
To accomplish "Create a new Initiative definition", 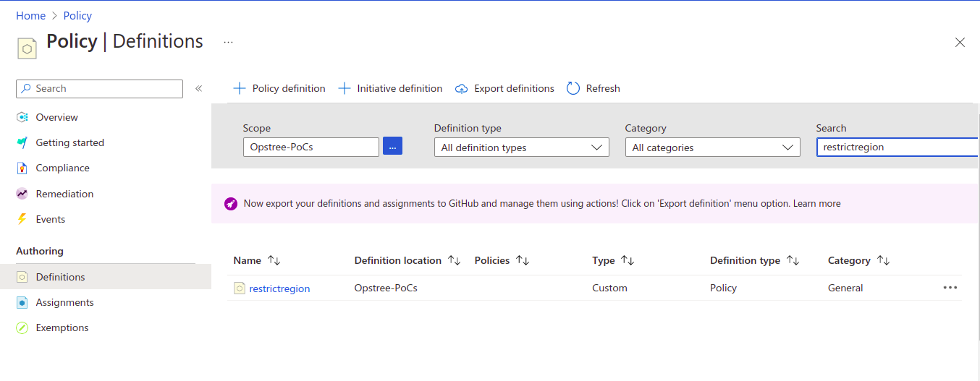I will point(391,88).
